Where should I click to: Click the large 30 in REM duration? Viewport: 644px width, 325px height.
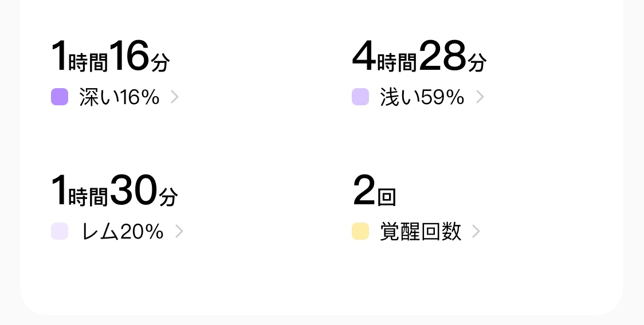point(133,189)
